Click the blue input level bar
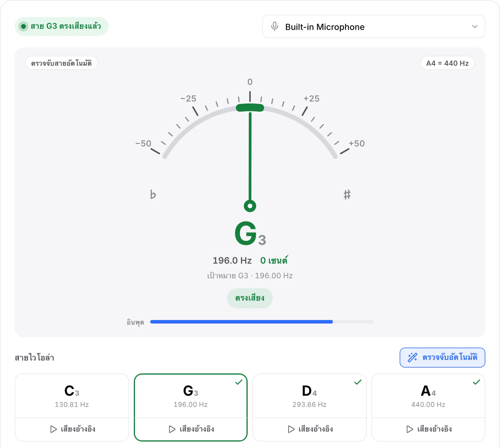Viewport: 500px width, 448px height. click(x=241, y=322)
